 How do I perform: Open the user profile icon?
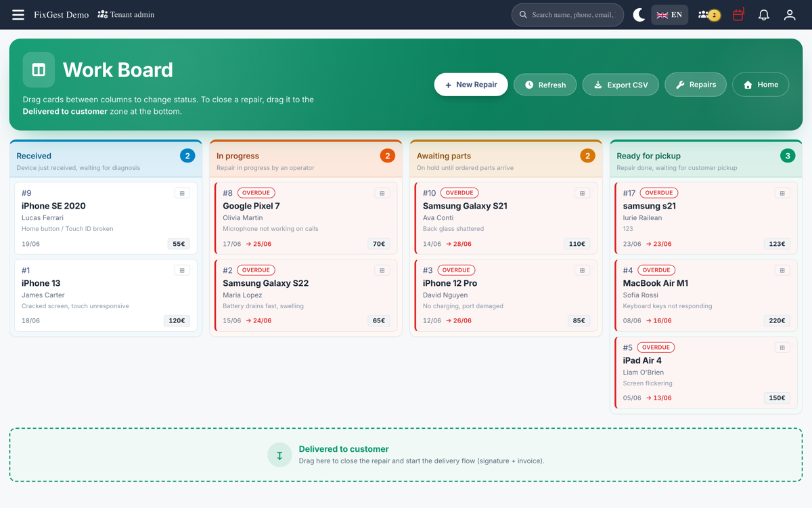click(790, 15)
